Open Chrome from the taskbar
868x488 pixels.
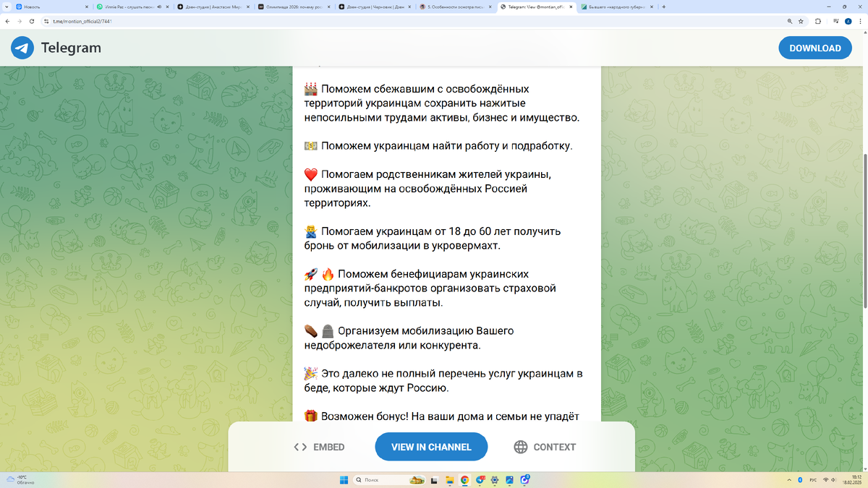[464, 479]
